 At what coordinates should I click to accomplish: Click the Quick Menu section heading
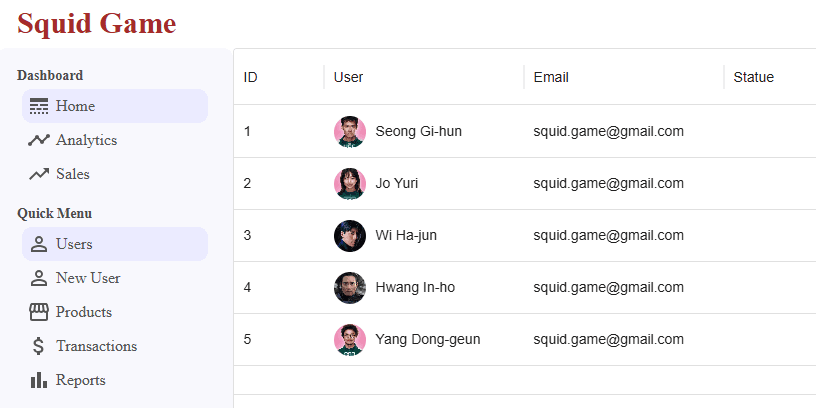point(55,213)
